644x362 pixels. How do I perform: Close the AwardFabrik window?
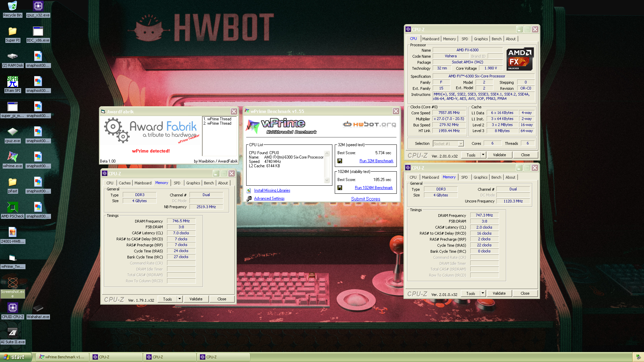(x=234, y=112)
